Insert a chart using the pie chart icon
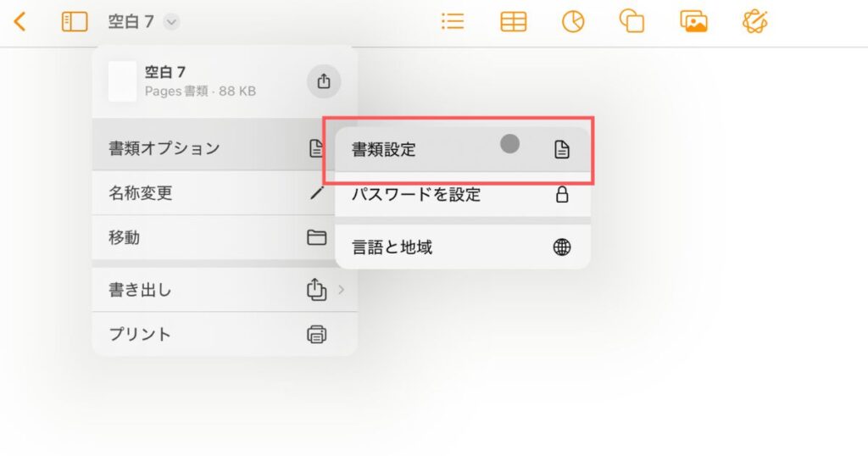This screenshot has height=456, width=868. tap(573, 22)
